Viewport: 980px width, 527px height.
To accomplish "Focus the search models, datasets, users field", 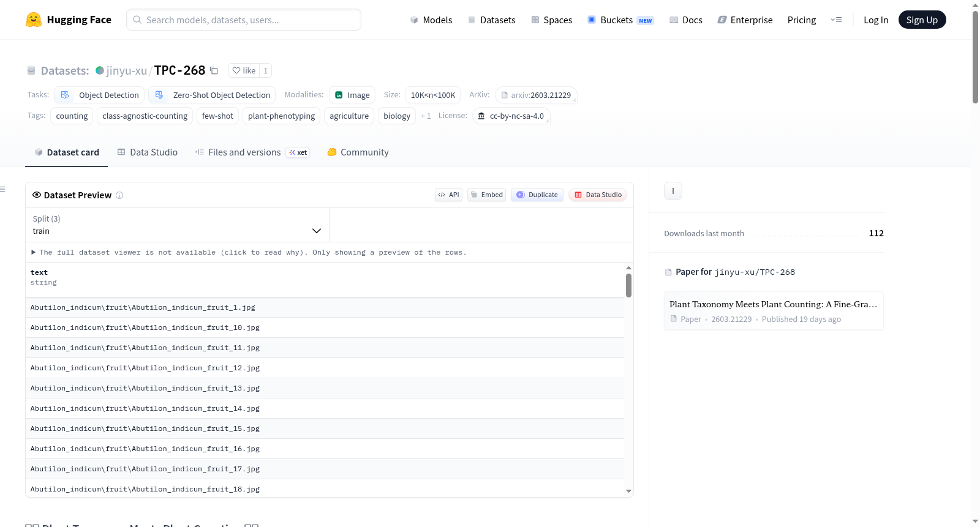I will click(x=244, y=20).
